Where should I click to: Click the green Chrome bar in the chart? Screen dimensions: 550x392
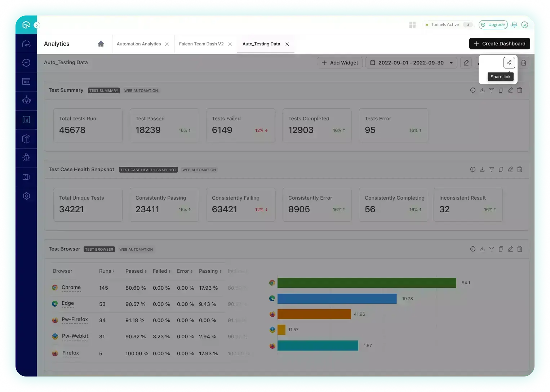367,283
